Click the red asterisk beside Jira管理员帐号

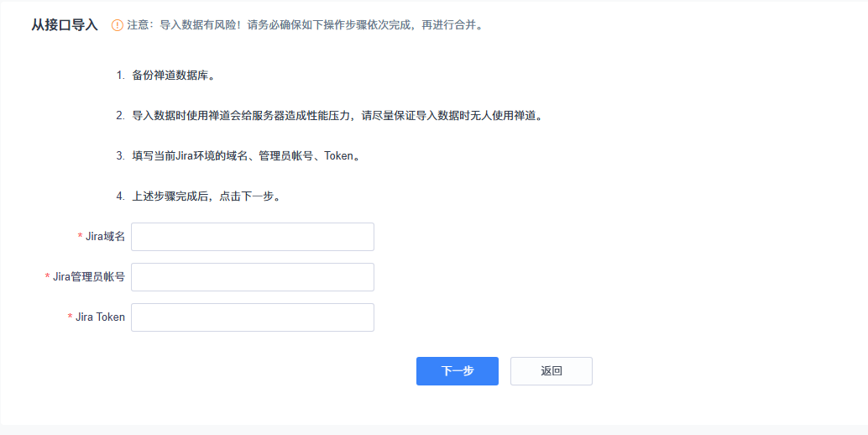[48, 277]
